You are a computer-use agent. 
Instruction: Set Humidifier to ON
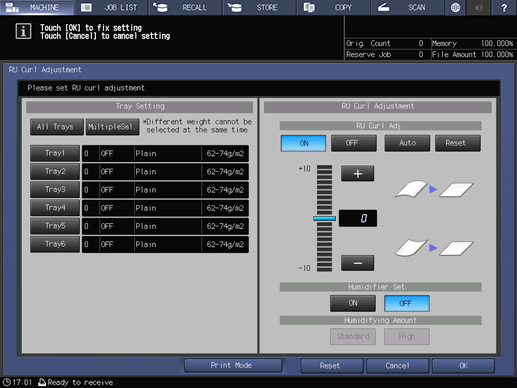click(x=353, y=303)
